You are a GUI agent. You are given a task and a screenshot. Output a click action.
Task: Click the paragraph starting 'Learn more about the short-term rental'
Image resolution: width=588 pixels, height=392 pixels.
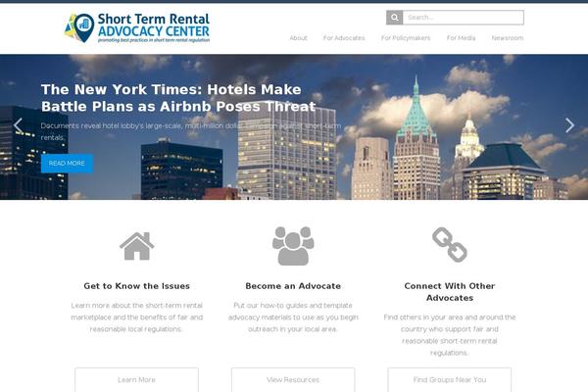(136, 318)
